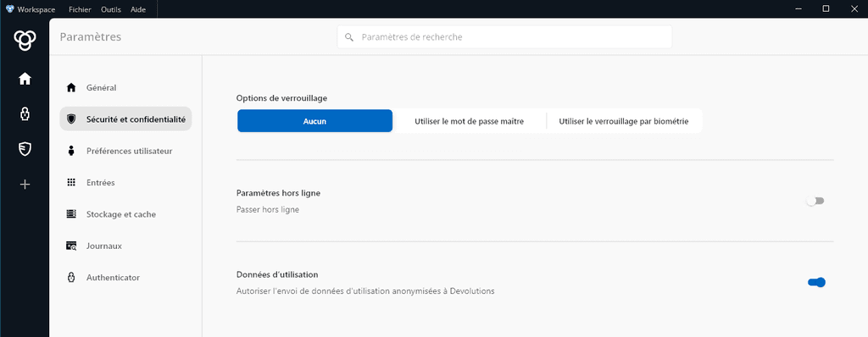Click the magnifier icon in search field
This screenshot has height=337, width=868.
click(x=348, y=37)
